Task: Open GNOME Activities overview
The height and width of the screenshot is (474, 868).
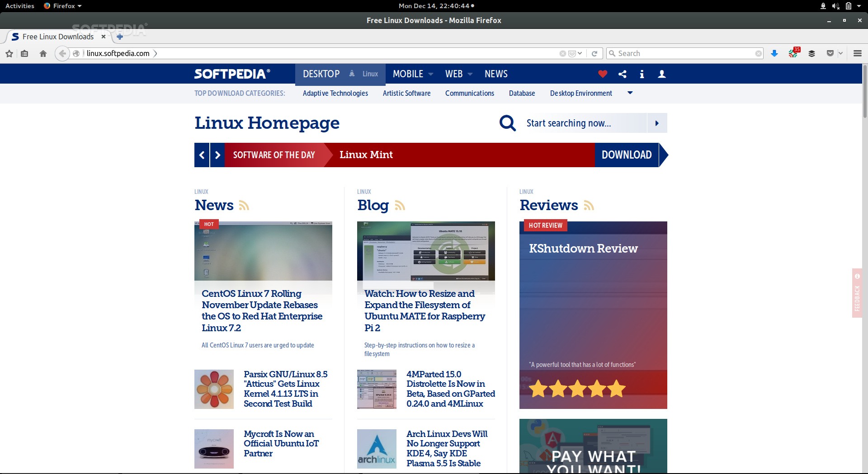Action: [20, 6]
